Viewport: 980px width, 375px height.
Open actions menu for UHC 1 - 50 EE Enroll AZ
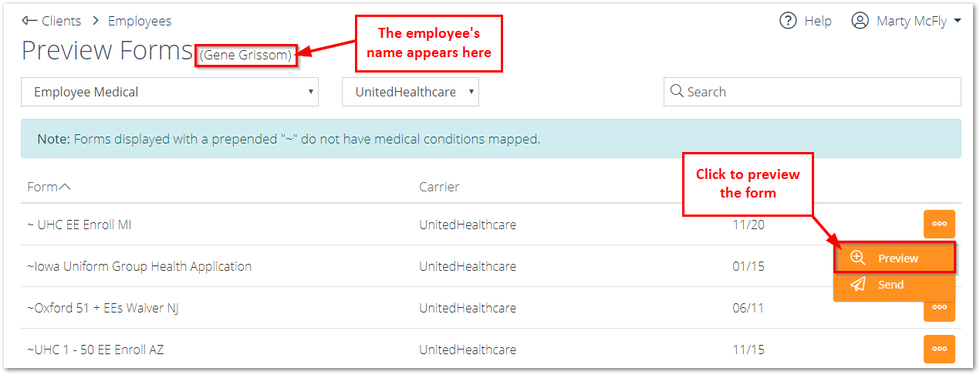[x=939, y=349]
